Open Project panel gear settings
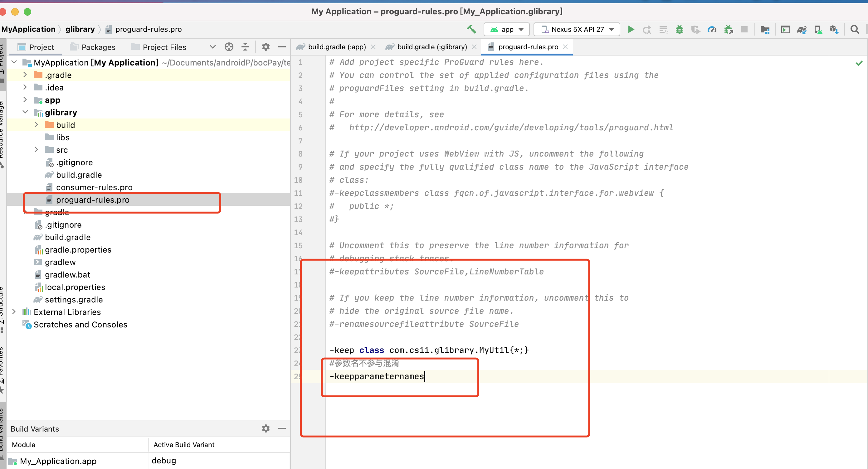 point(266,47)
